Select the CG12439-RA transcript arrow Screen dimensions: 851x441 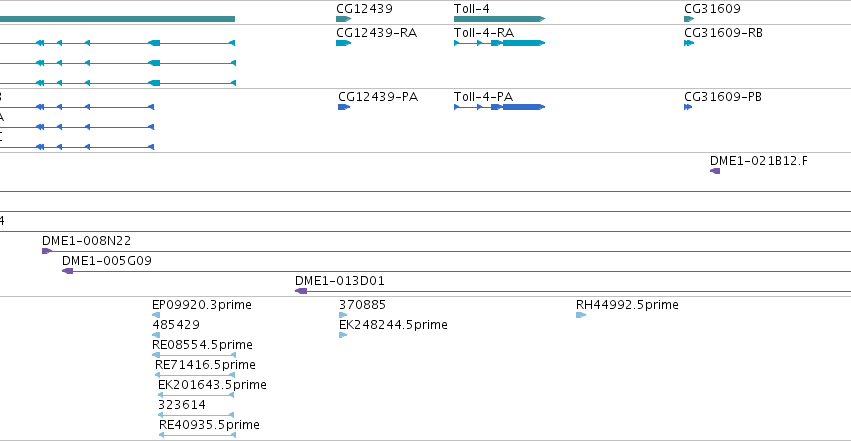coord(344,43)
